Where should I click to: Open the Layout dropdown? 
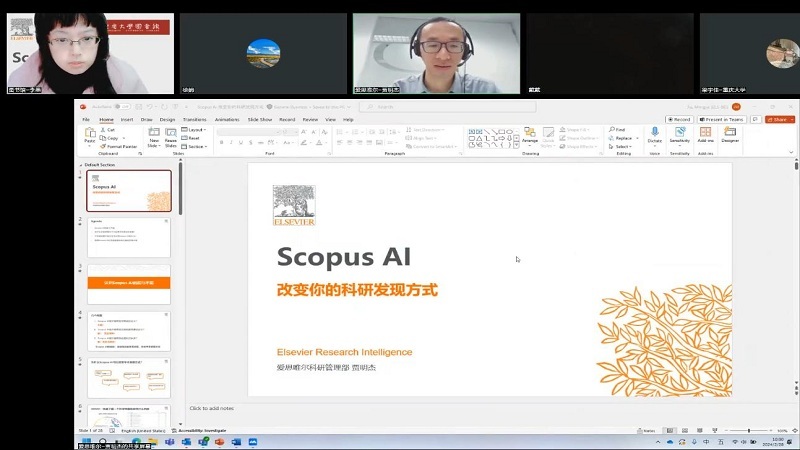click(193, 130)
